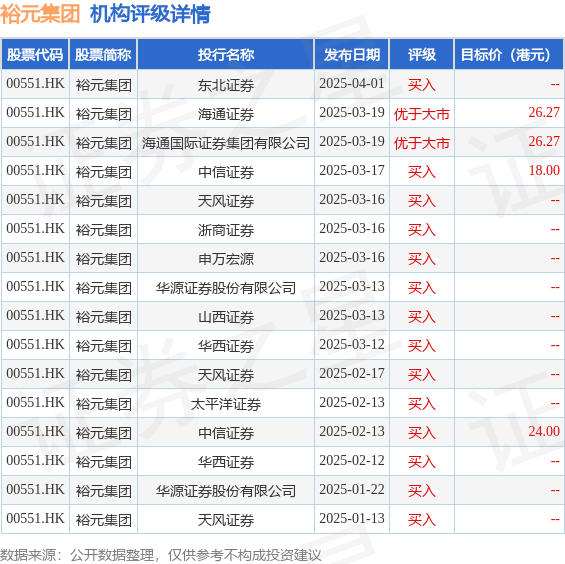
Task: Select the 浙商证券 row name
Action: [226, 230]
